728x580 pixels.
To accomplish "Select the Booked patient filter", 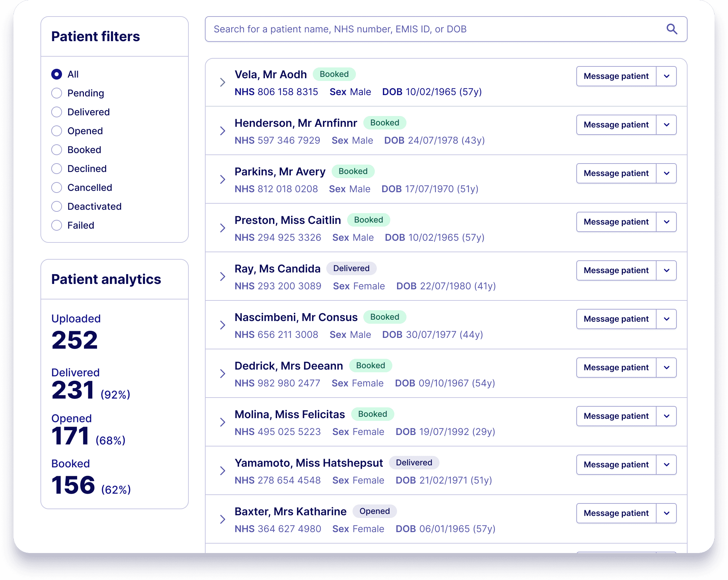I will [x=57, y=150].
